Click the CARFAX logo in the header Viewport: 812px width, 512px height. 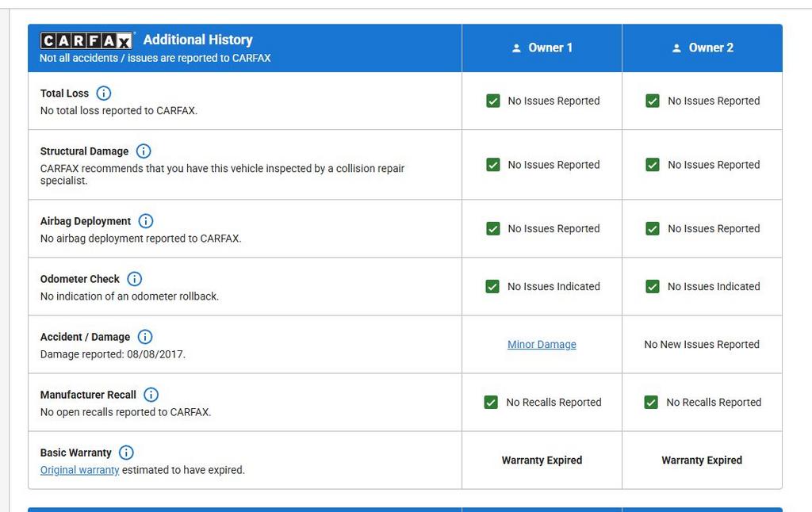(x=87, y=40)
